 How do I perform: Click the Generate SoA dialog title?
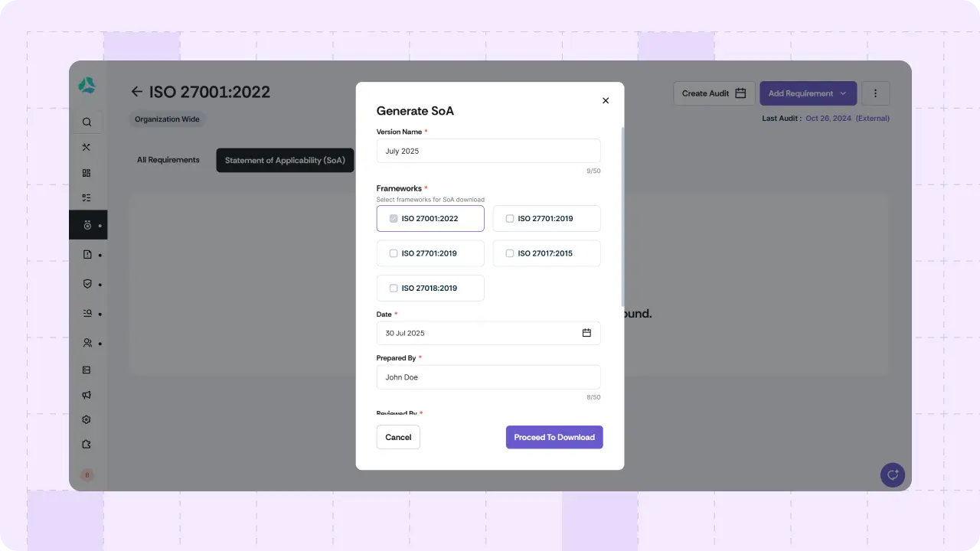point(415,111)
